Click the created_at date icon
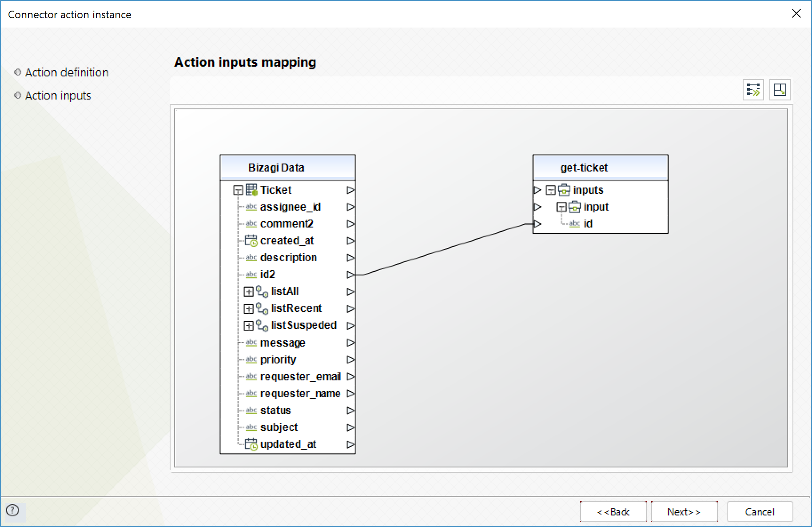812x527 pixels. pos(251,240)
